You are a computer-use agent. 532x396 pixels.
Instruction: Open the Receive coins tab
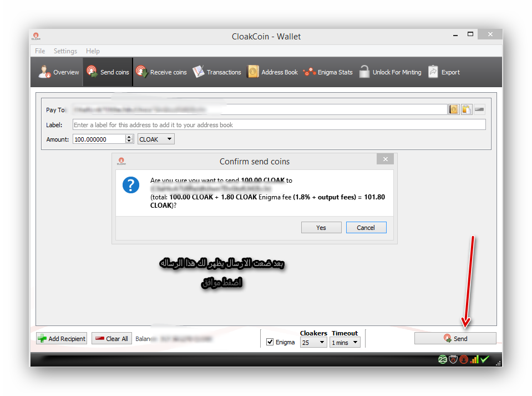pos(161,72)
